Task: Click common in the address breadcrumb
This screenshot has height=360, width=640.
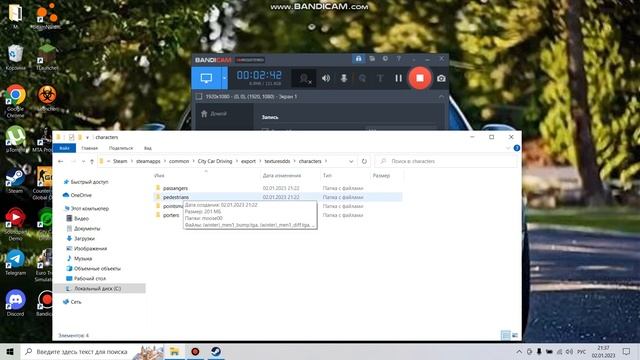Action: click(x=179, y=161)
